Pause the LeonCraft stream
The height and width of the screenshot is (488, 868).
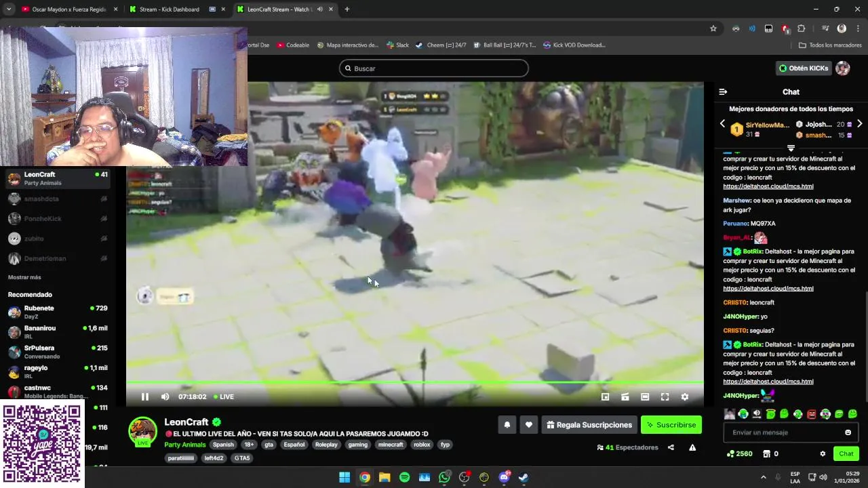144,396
